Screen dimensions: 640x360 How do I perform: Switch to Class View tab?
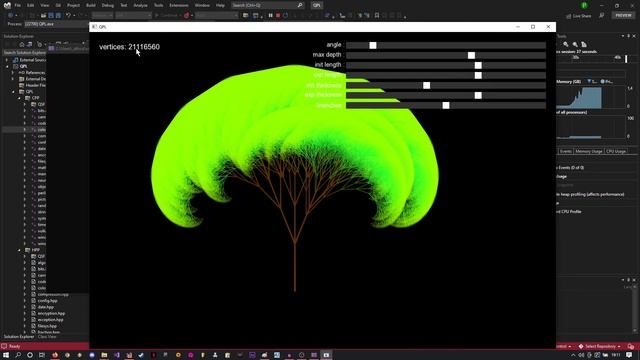coord(47,337)
